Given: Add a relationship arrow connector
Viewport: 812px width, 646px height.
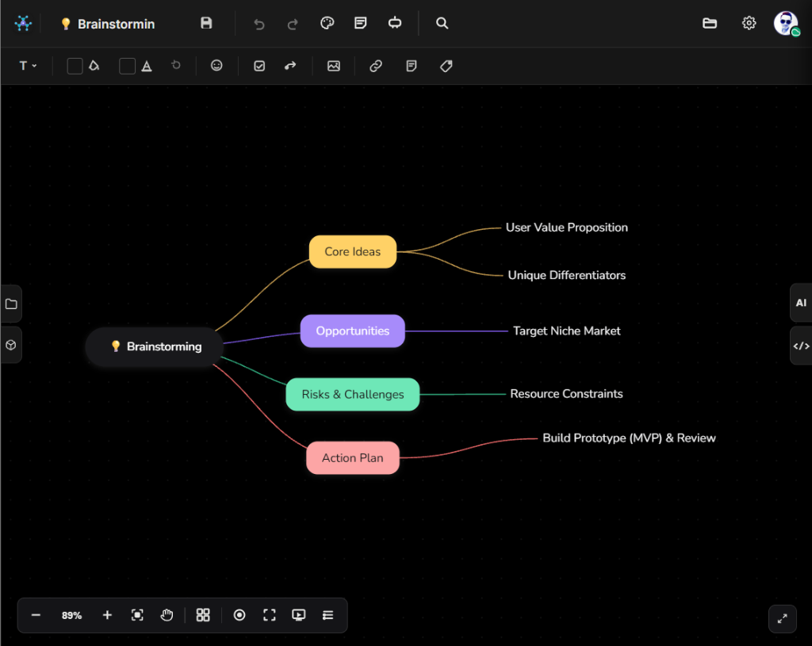Looking at the screenshot, I should pyautogui.click(x=290, y=66).
